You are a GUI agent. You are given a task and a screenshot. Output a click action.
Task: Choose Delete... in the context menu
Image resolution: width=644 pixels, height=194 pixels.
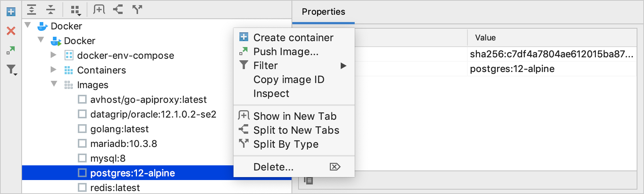(x=274, y=167)
